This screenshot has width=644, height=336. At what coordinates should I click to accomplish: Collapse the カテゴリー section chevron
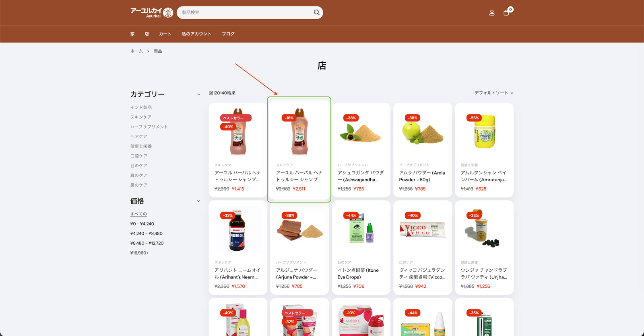tap(198, 94)
